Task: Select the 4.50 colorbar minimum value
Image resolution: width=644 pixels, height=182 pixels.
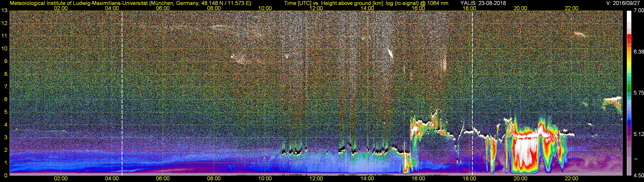Action: [638, 176]
